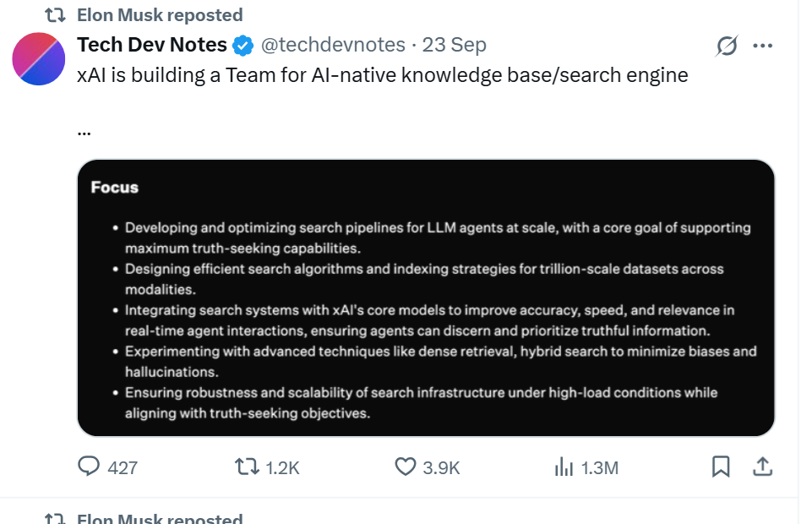Bookmark the xAI hiring tweet
The image size is (812, 524).
point(720,466)
